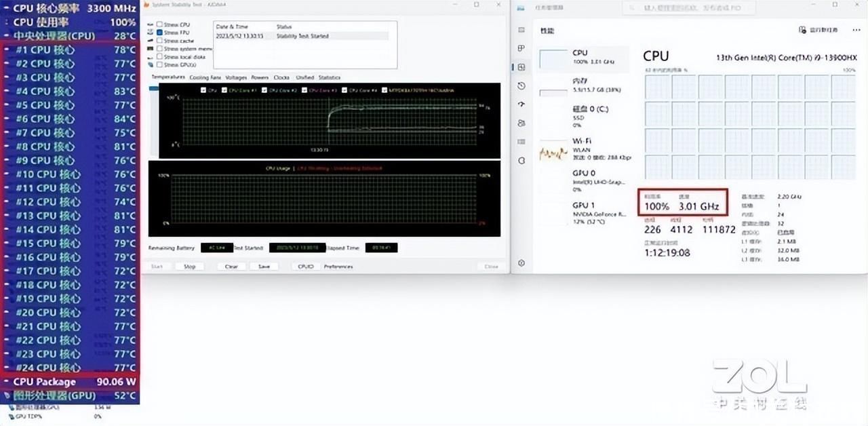Click the 'CPU 使用率' 100% row
Image resolution: width=868 pixels, height=426 pixels.
(x=71, y=22)
